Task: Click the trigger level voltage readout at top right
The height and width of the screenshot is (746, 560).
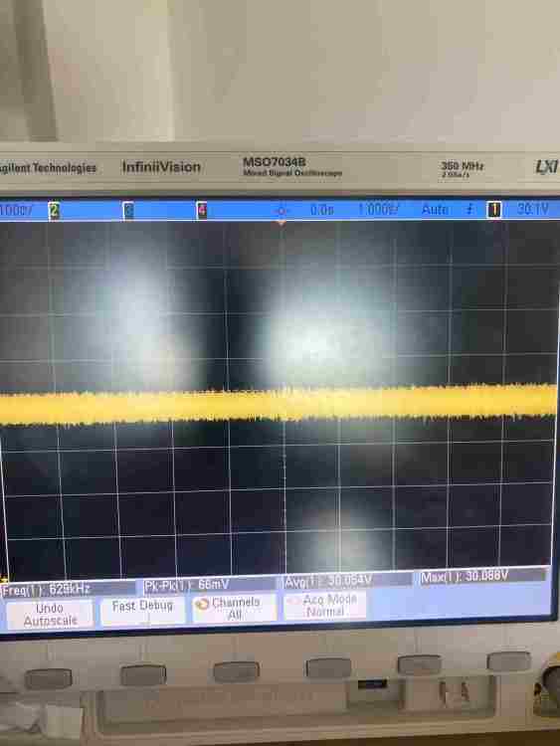Action: pos(532,209)
